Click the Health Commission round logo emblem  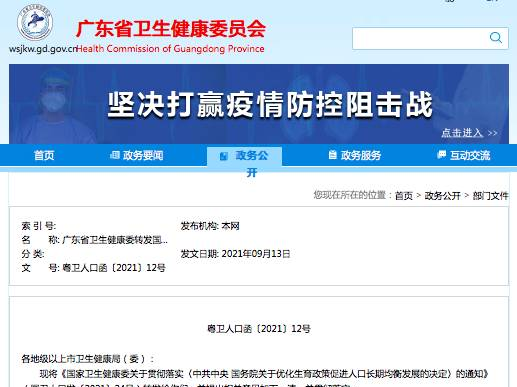point(35,22)
